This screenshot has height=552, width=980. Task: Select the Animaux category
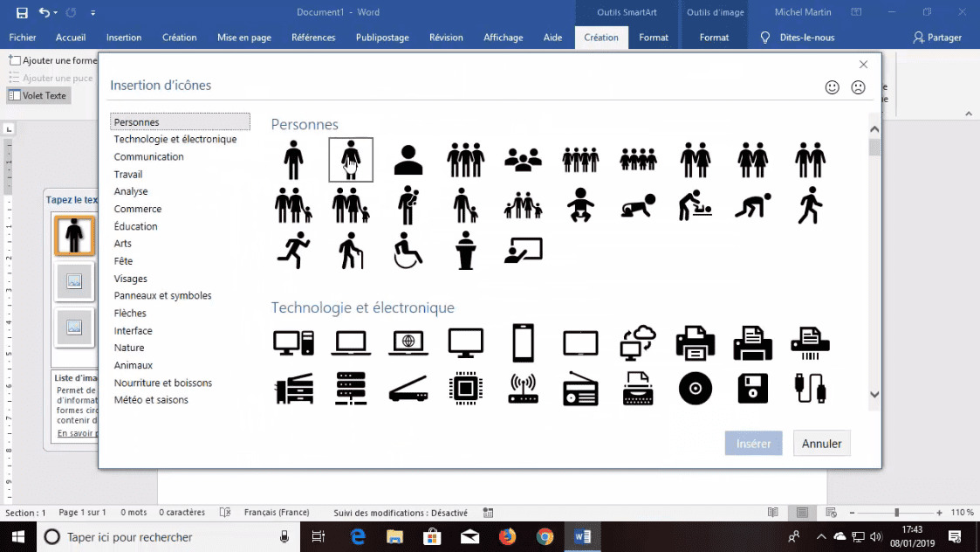[x=134, y=365]
